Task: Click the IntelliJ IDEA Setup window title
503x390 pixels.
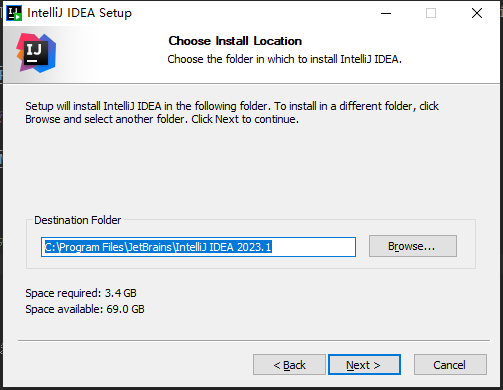Action: pos(79,13)
